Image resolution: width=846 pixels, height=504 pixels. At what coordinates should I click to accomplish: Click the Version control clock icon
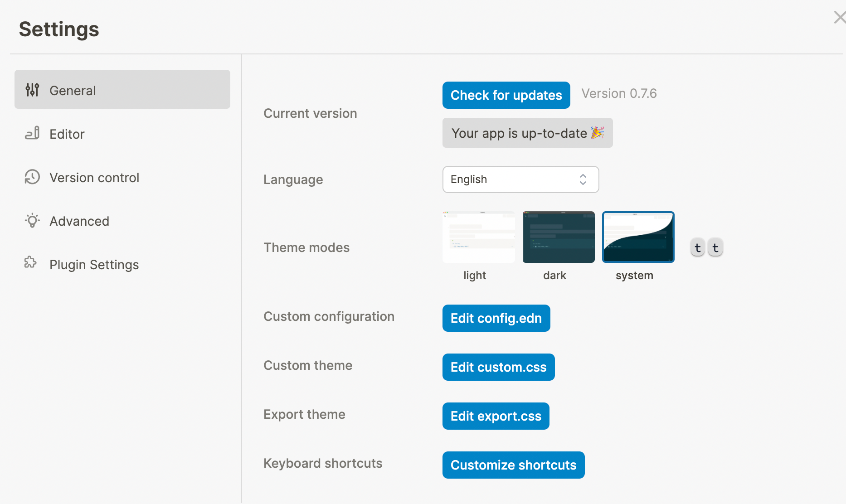pyautogui.click(x=32, y=177)
